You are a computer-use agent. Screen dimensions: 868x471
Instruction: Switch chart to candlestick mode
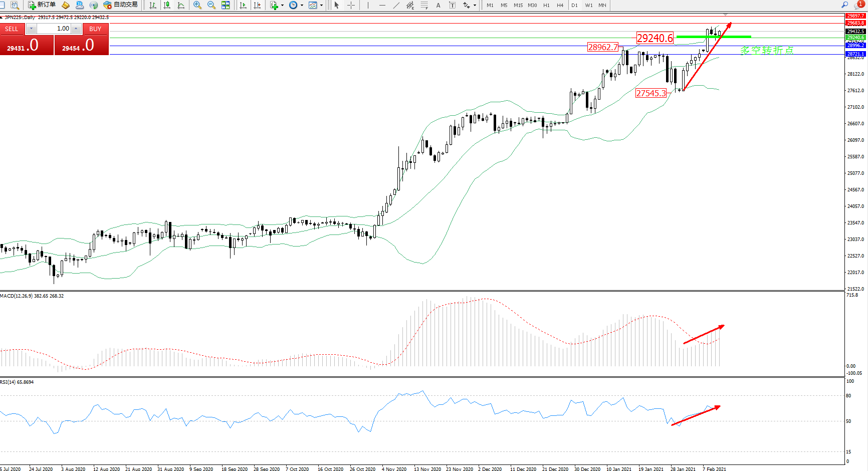click(x=167, y=5)
